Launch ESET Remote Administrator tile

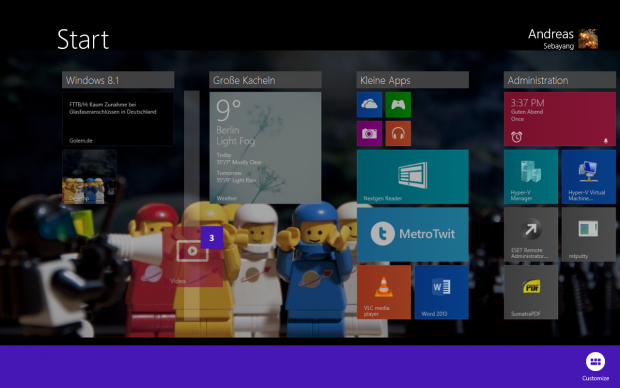click(x=531, y=235)
